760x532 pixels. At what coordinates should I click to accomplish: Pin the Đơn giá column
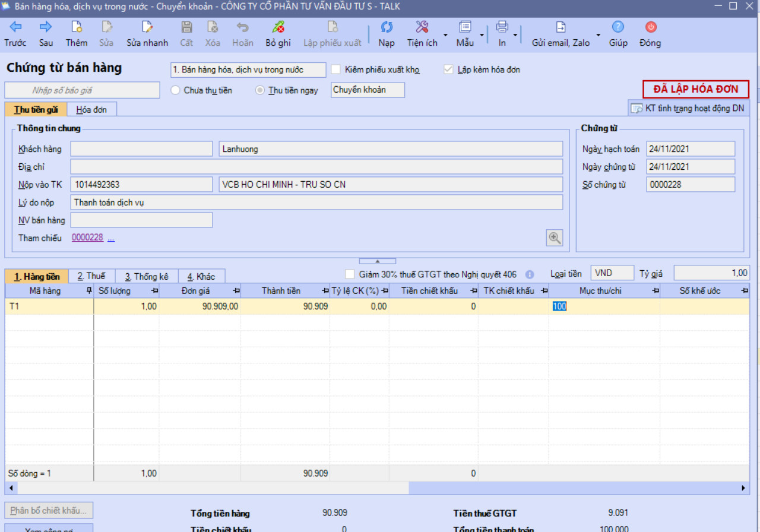[x=236, y=291]
